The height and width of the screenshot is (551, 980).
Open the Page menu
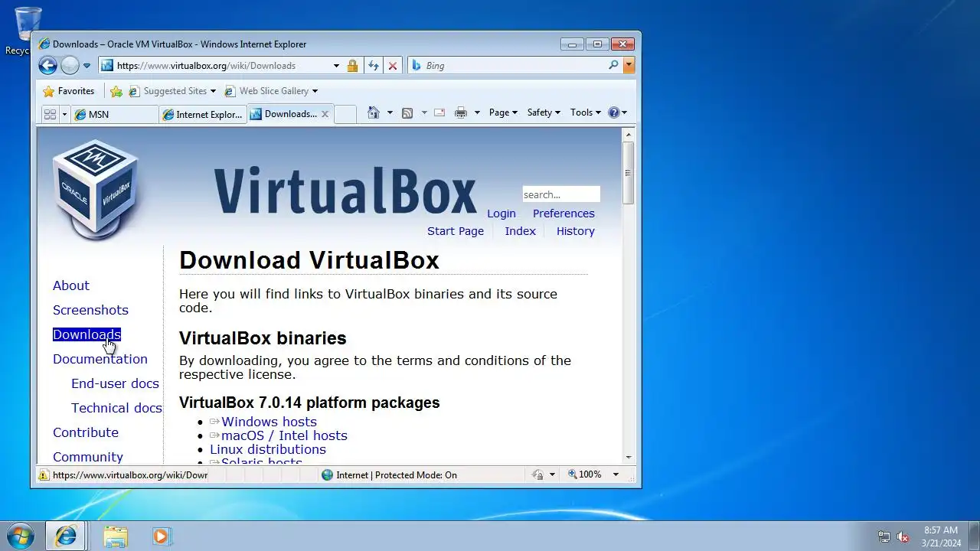point(503,112)
